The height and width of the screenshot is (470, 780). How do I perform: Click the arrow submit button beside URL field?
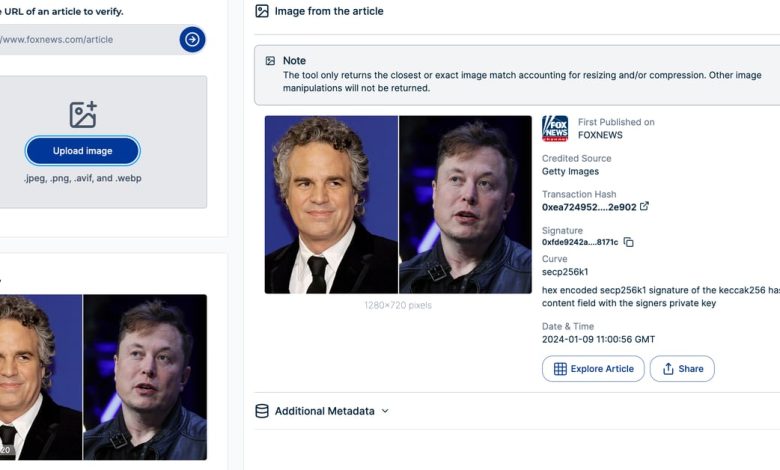coord(192,39)
